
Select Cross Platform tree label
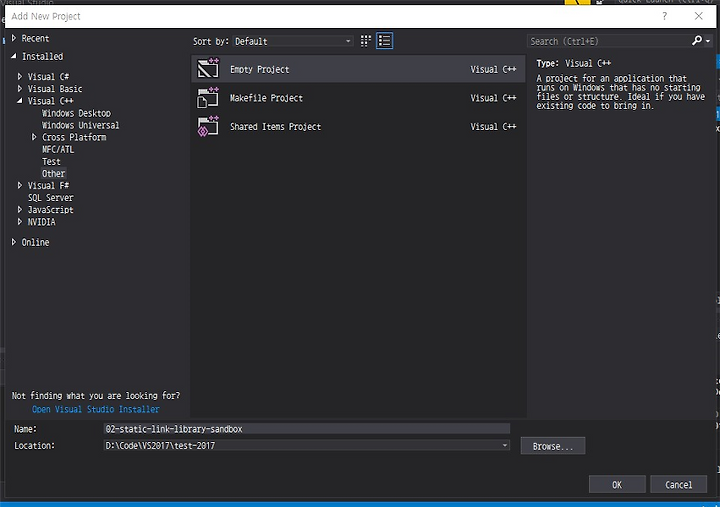[74, 137]
